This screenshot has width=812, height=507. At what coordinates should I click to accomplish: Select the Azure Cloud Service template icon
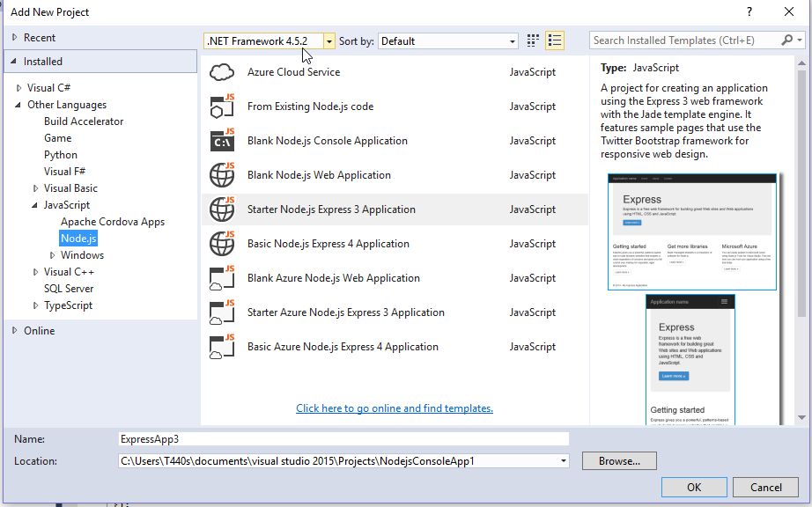click(x=222, y=71)
